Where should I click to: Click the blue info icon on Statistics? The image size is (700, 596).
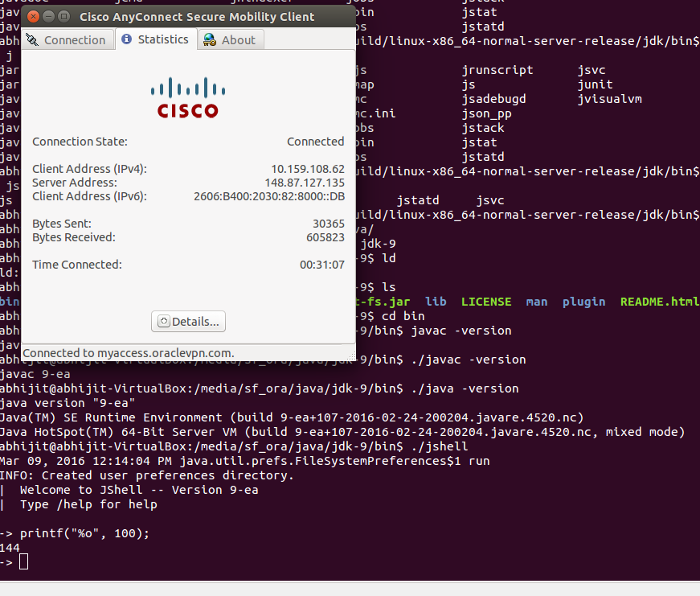(x=127, y=39)
